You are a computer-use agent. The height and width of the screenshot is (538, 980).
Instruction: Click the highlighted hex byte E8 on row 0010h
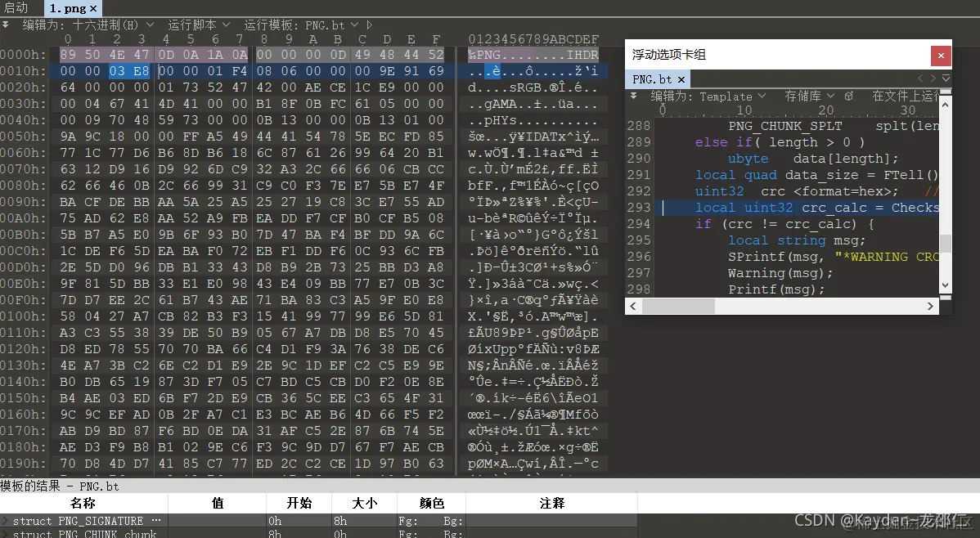(142, 71)
